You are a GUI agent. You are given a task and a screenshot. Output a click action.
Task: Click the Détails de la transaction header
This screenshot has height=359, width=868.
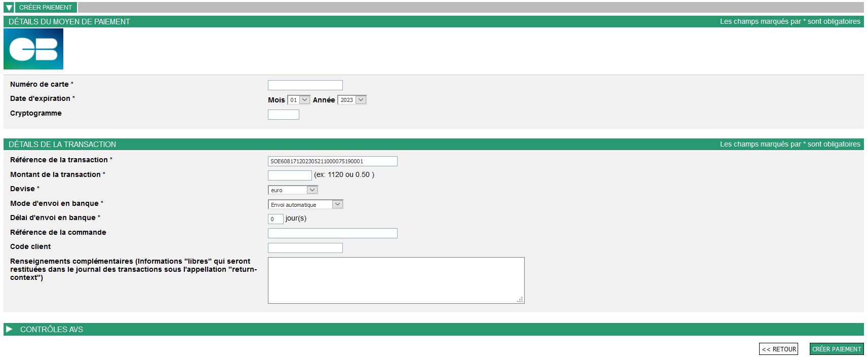coord(62,145)
